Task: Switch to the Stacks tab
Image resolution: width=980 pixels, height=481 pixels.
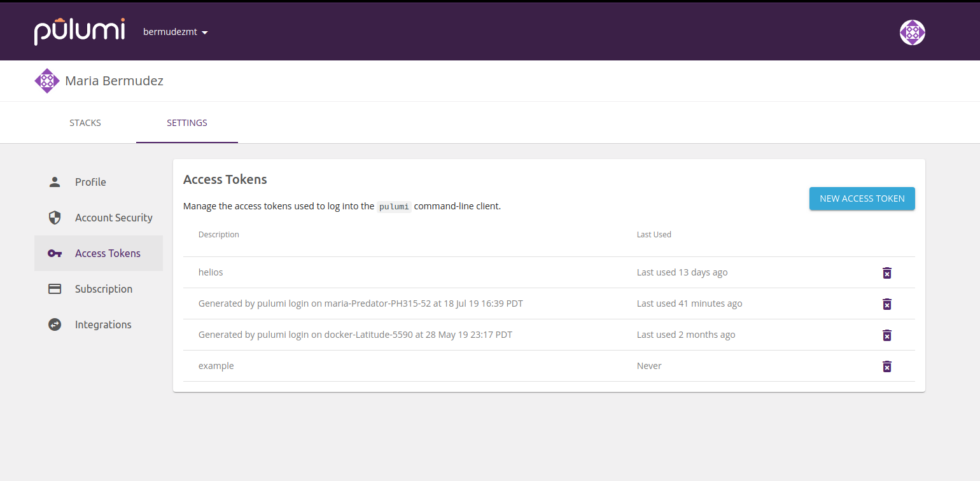Action: tap(85, 123)
